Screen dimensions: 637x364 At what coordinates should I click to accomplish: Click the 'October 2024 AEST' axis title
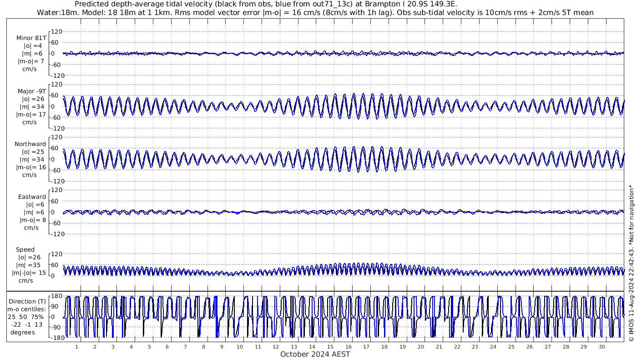coord(315,354)
